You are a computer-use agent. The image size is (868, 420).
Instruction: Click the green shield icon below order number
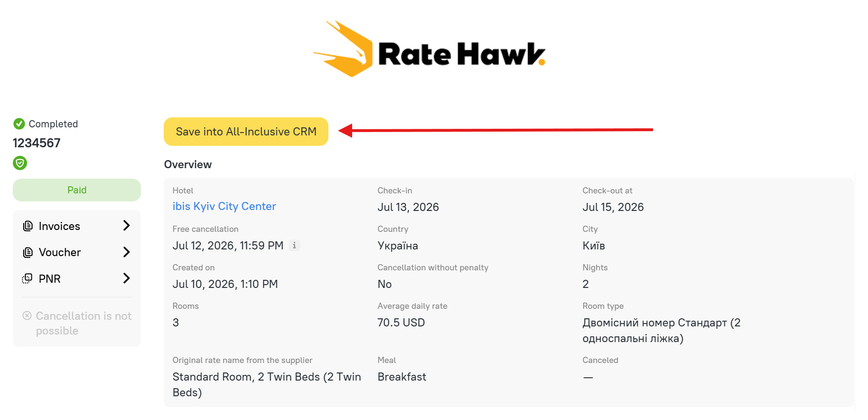pyautogui.click(x=20, y=163)
